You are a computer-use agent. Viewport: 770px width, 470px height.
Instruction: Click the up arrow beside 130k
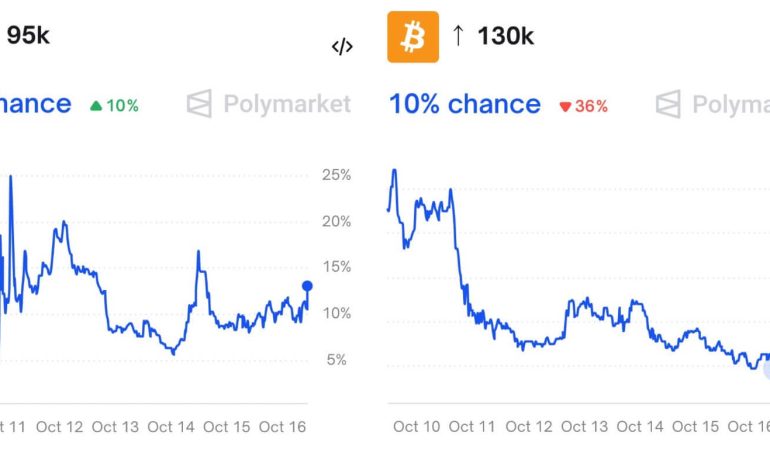458,37
